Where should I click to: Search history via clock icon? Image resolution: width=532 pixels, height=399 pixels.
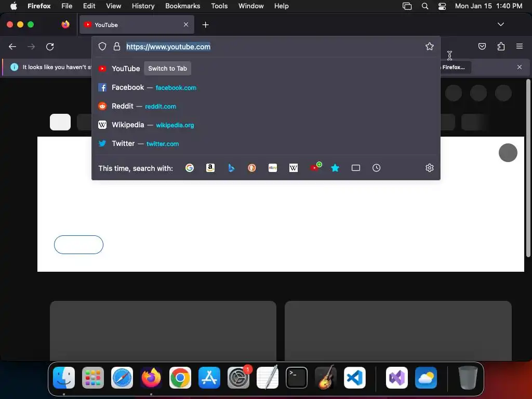[376, 168]
